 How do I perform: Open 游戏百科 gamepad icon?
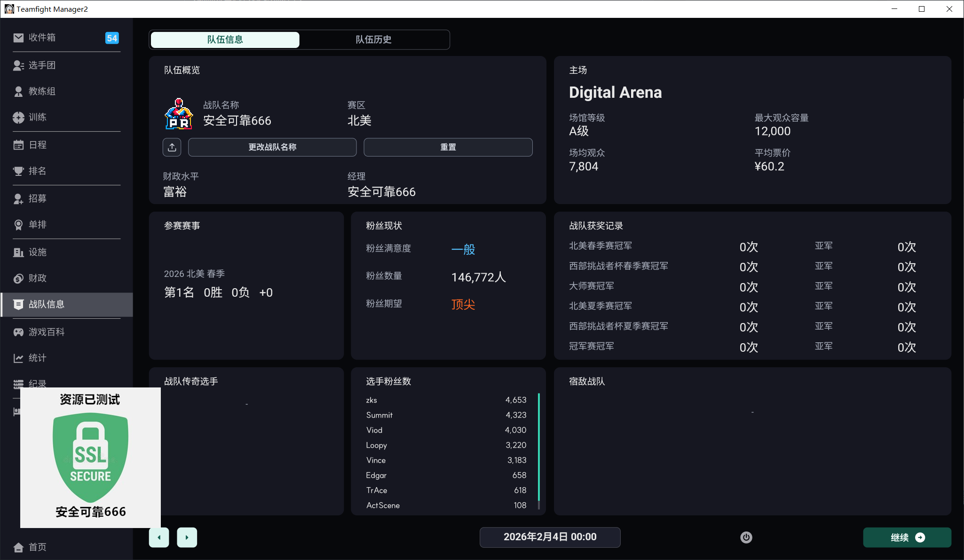[18, 332]
